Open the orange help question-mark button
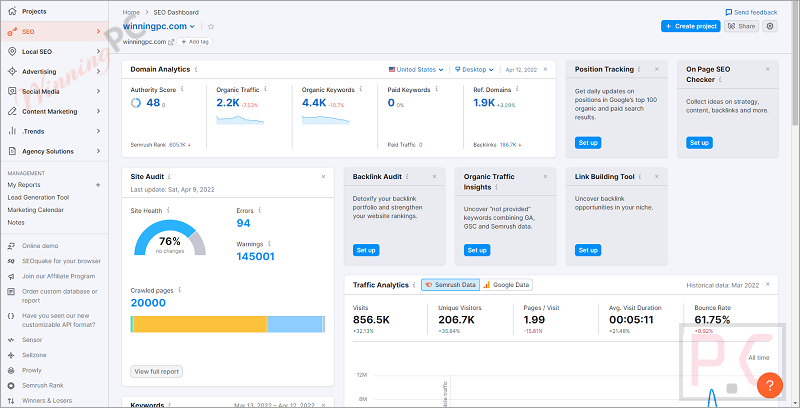This screenshot has width=800, height=408. 770,385
